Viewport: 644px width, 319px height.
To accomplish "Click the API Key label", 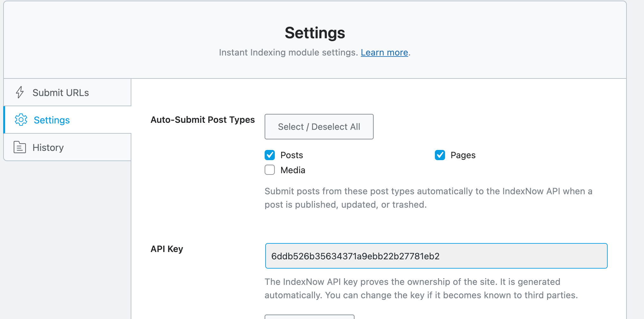I will point(167,249).
